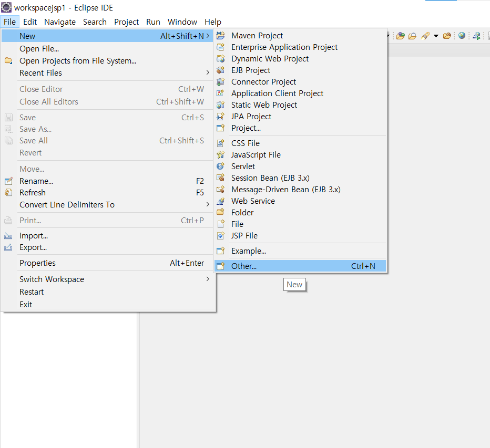Expand Convert Line Delimiters To submenu
The image size is (490, 448).
click(108, 204)
